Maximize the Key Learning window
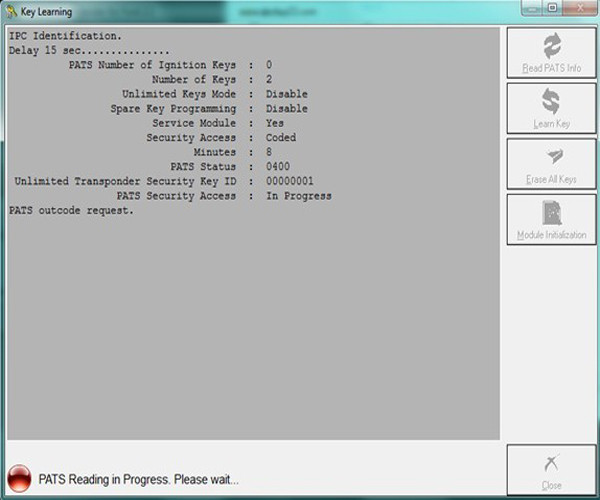The height and width of the screenshot is (500, 600). 552,10
